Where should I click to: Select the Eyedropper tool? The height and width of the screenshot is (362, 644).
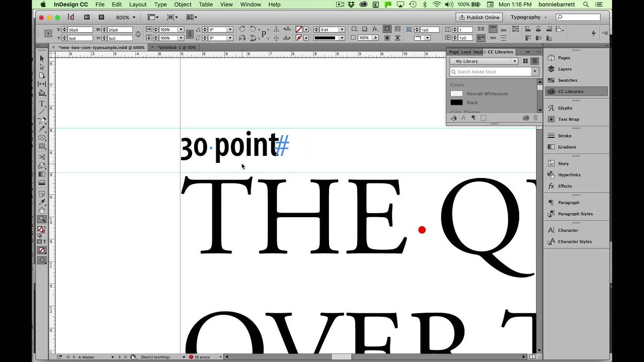tap(42, 202)
